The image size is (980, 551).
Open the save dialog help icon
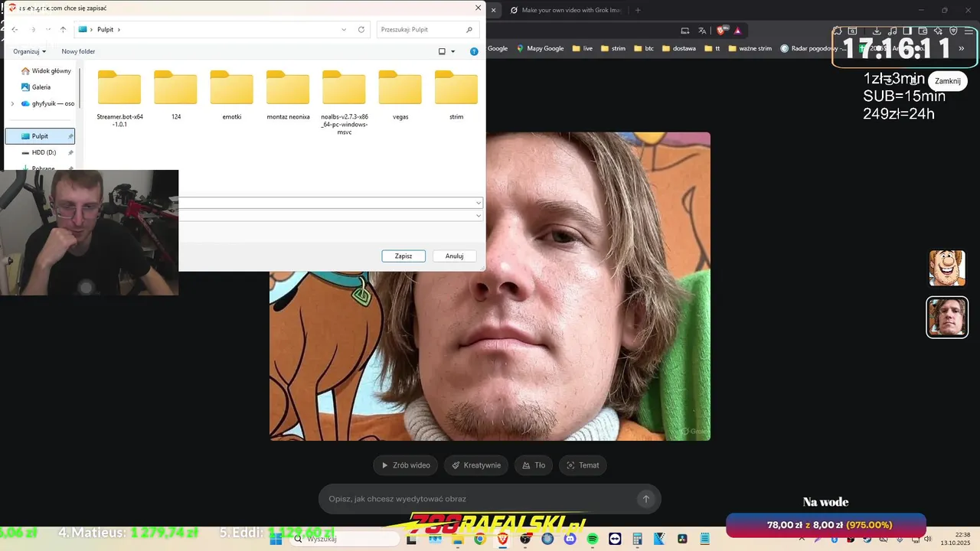pyautogui.click(x=474, y=51)
